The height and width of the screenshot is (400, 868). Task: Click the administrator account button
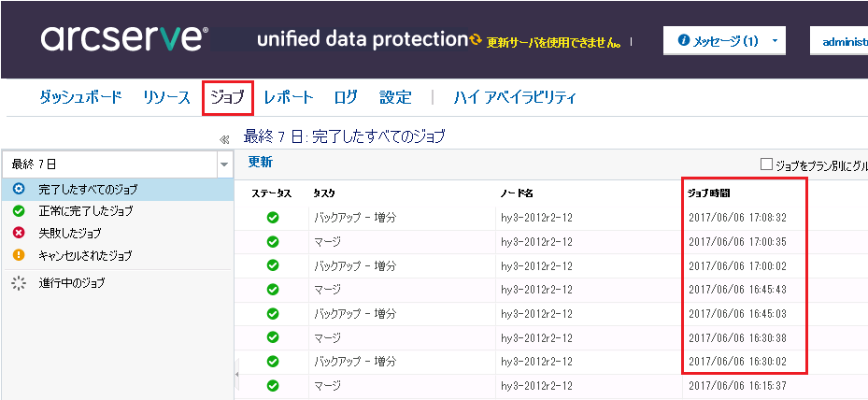841,41
